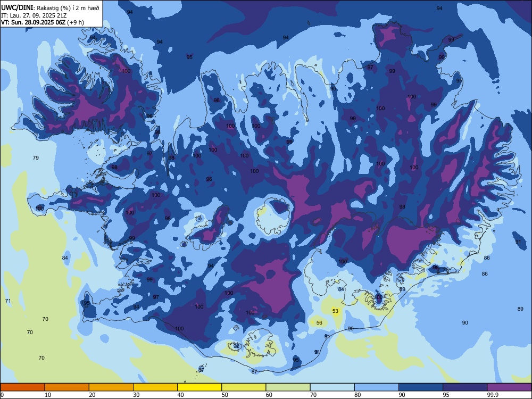Click the 0-10 dark orange legend swatch
Viewport: 532px width, 399px height.
pyautogui.click(x=22, y=387)
